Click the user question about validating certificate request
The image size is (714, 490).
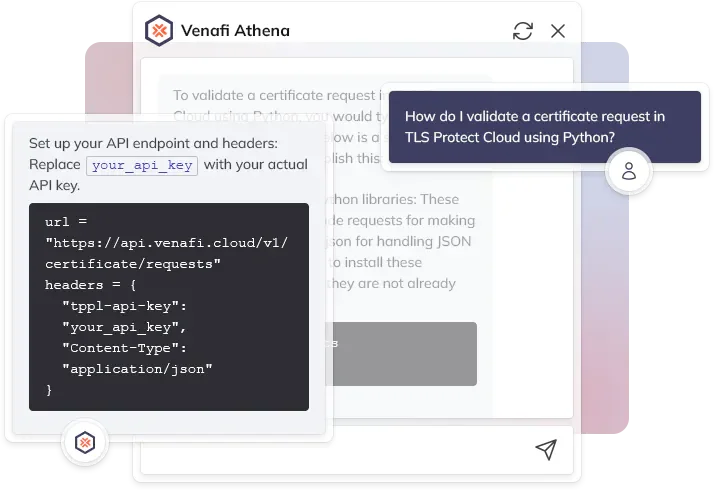pos(545,127)
